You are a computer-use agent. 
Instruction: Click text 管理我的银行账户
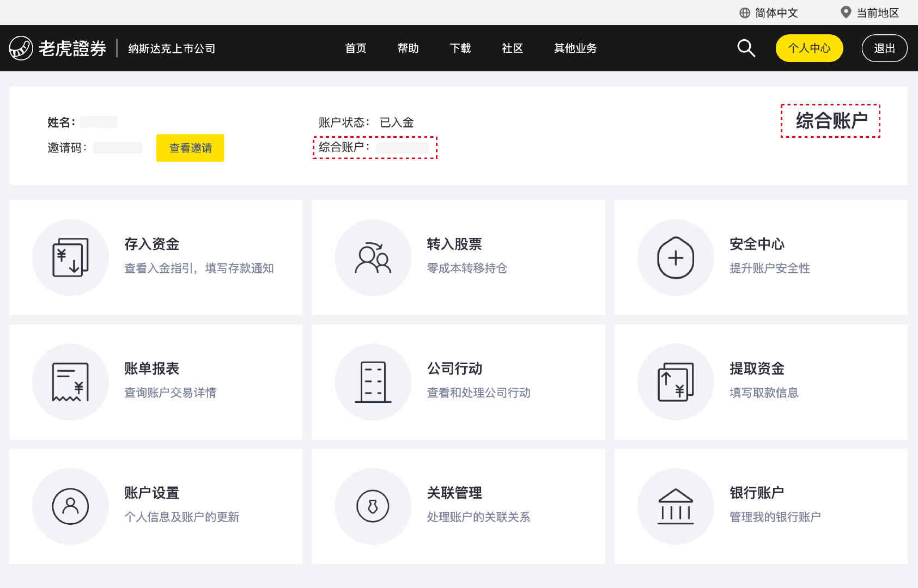pos(775,517)
